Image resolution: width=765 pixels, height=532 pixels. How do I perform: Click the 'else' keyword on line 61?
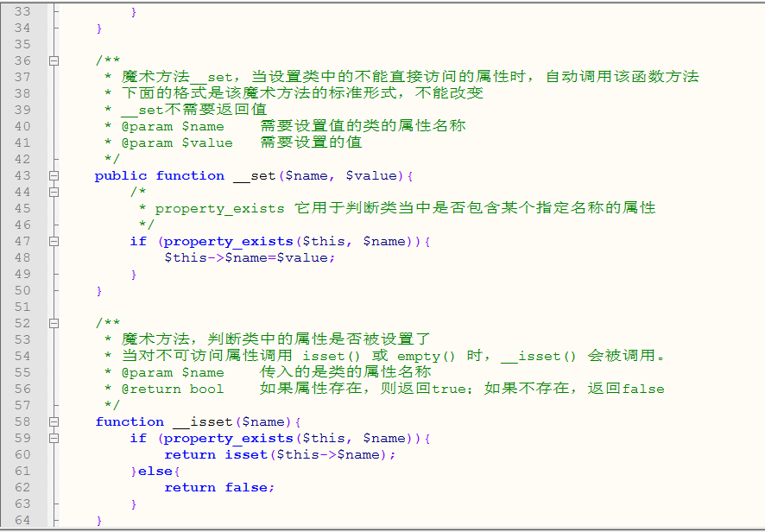(155, 472)
